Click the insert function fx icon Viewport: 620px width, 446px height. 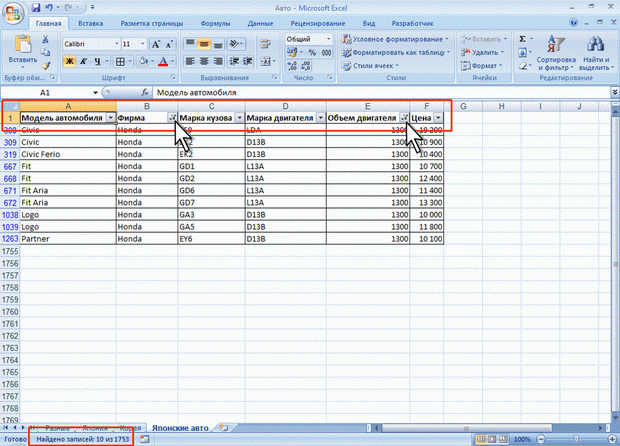click(145, 93)
